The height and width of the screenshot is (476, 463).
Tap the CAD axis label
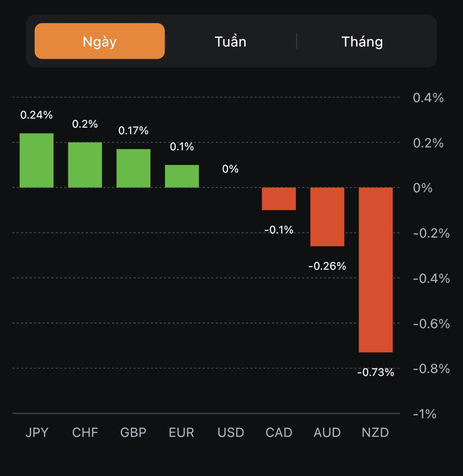point(279,432)
